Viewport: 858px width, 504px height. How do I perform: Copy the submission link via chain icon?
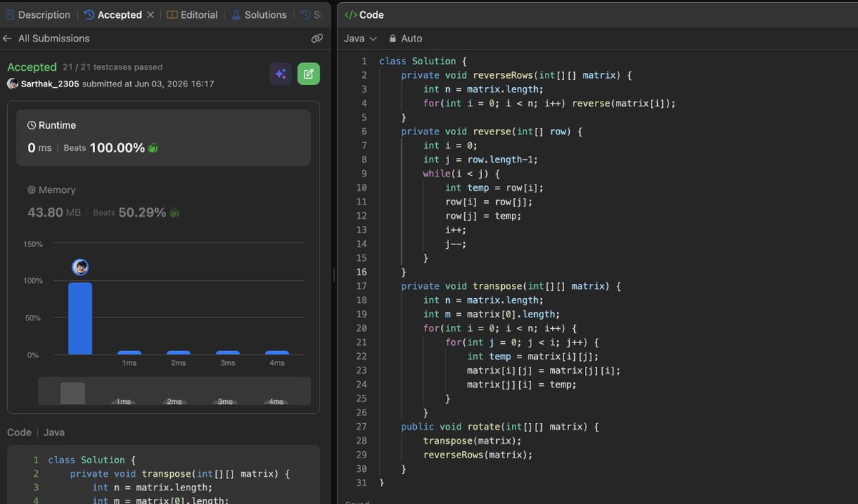317,39
